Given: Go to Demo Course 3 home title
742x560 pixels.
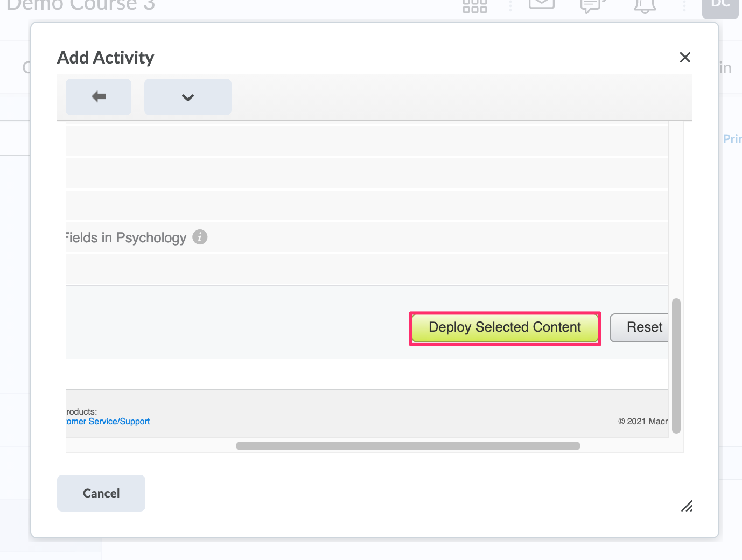Looking at the screenshot, I should (81, 5).
